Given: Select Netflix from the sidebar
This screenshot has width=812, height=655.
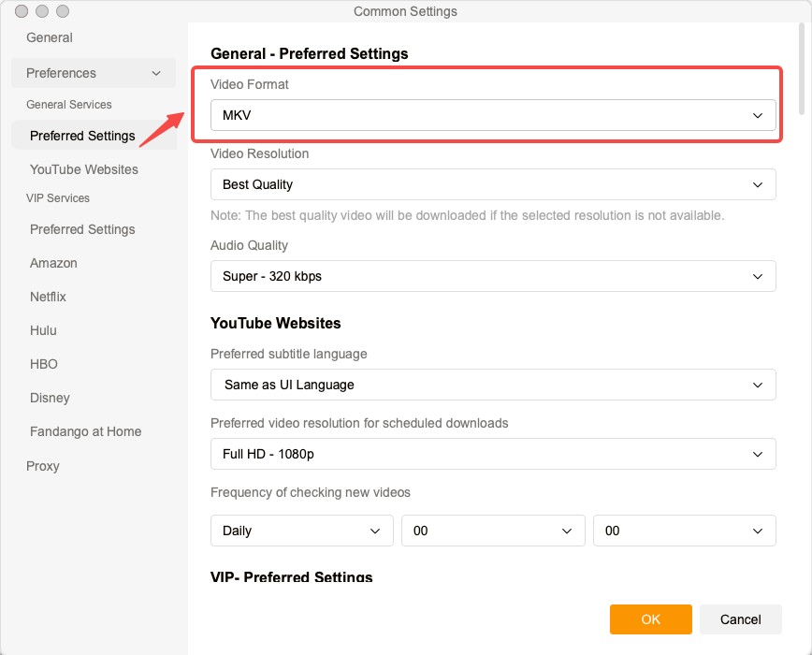Looking at the screenshot, I should (x=48, y=297).
